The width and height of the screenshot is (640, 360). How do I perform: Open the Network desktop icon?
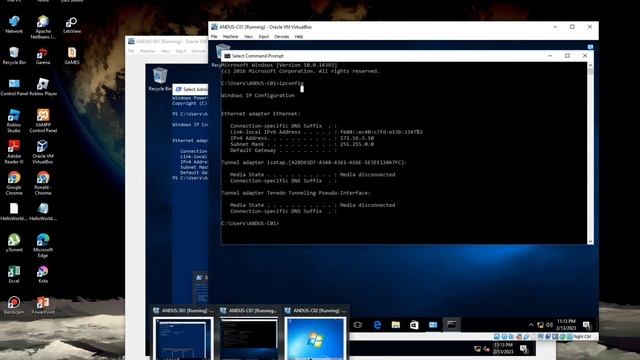coord(14,24)
